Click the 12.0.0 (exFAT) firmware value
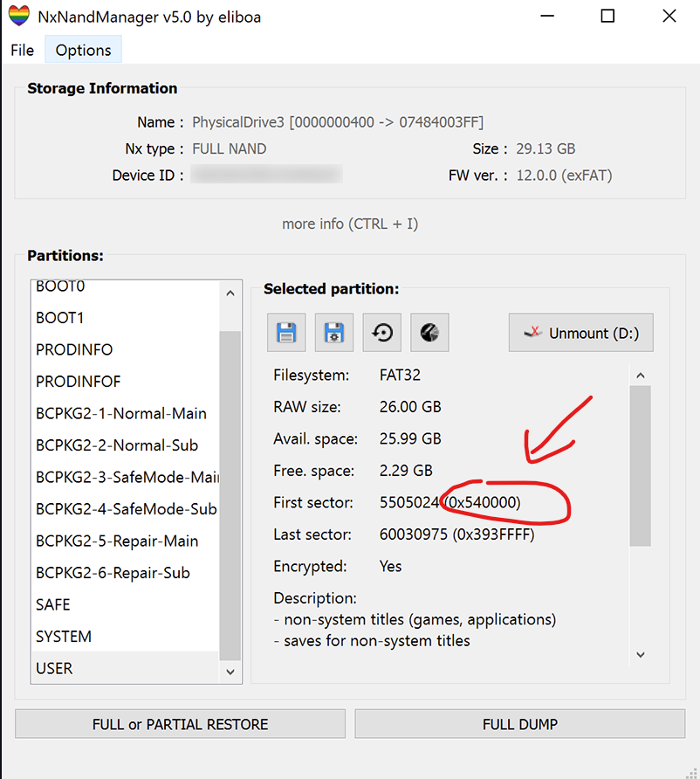The height and width of the screenshot is (779, 700). pos(565,176)
